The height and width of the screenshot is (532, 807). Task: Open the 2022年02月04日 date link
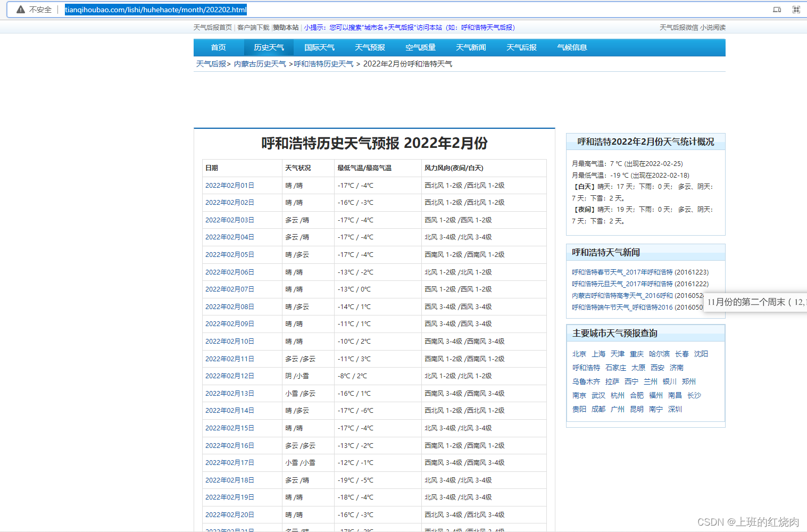point(230,237)
